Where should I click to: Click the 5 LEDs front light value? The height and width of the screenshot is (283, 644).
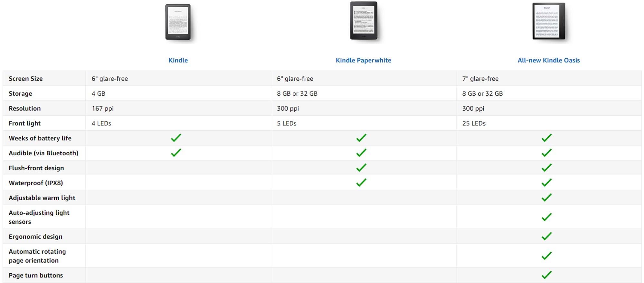(287, 123)
